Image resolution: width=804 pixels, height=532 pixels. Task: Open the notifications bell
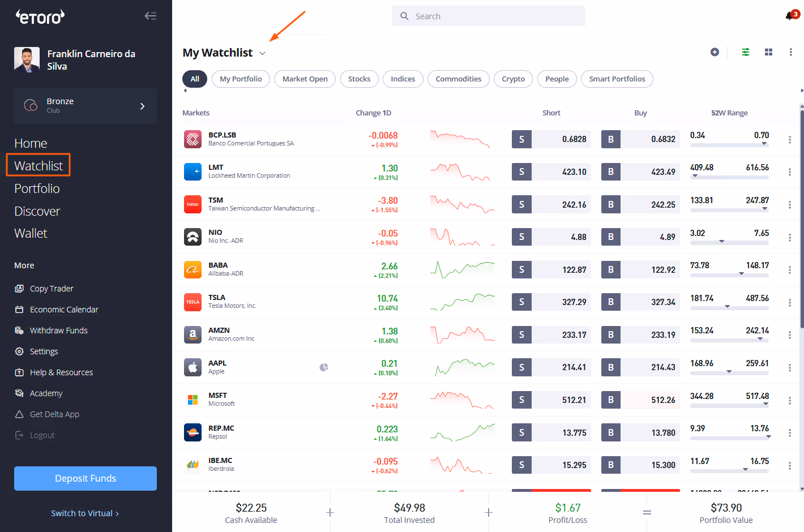[x=789, y=16]
